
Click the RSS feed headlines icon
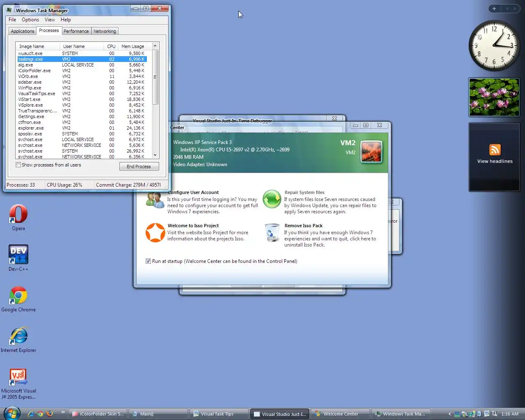[x=495, y=150]
